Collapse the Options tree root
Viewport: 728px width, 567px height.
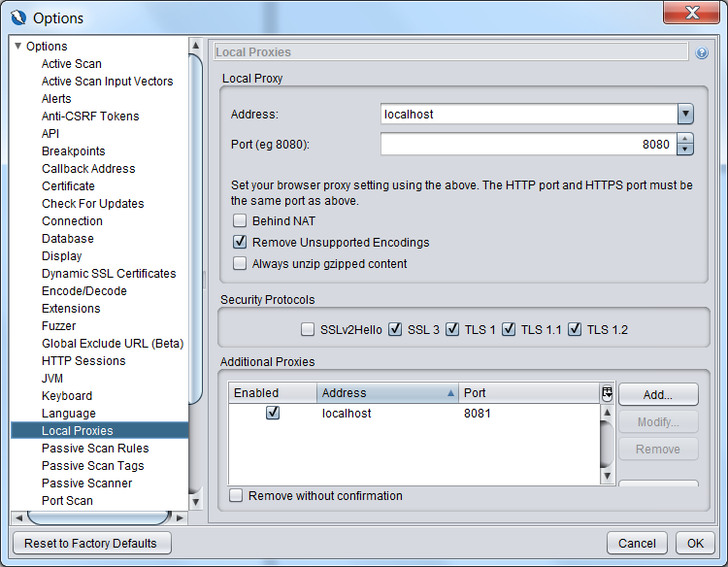(18, 46)
